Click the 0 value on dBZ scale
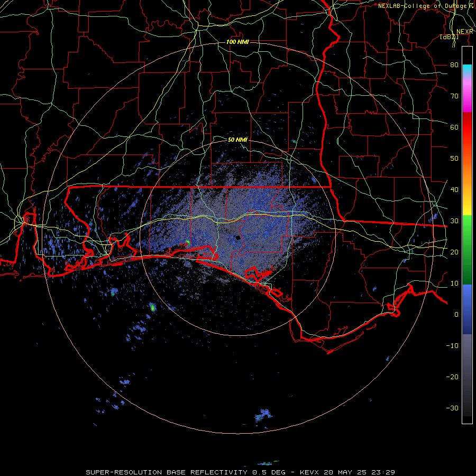 456,315
